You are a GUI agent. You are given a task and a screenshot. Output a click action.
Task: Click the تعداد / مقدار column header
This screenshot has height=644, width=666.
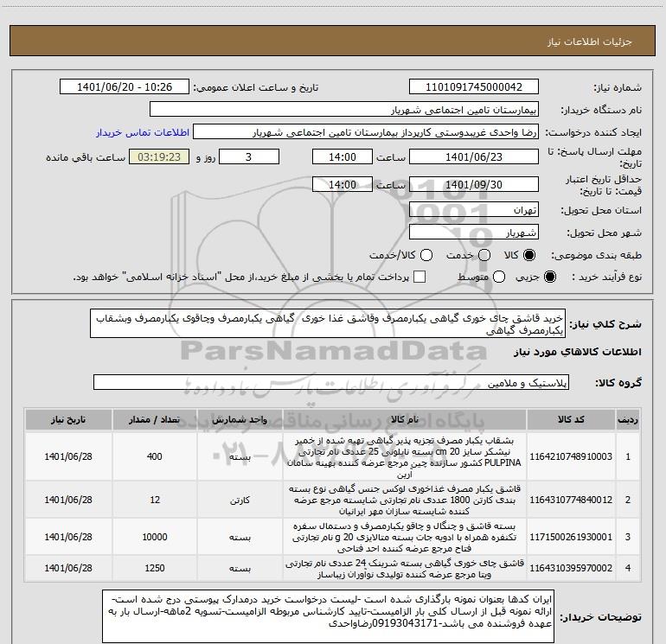click(x=155, y=420)
